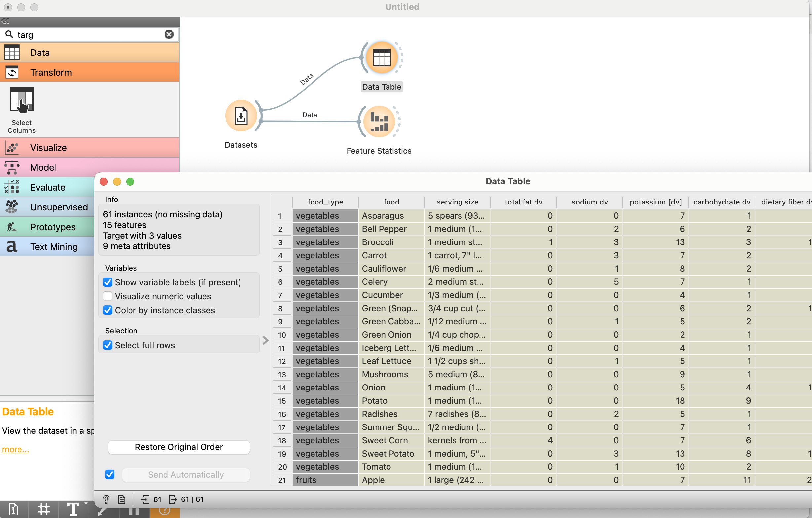This screenshot has height=518, width=812.
Task: Collapse the Transform category
Action: pyautogui.click(x=90, y=72)
